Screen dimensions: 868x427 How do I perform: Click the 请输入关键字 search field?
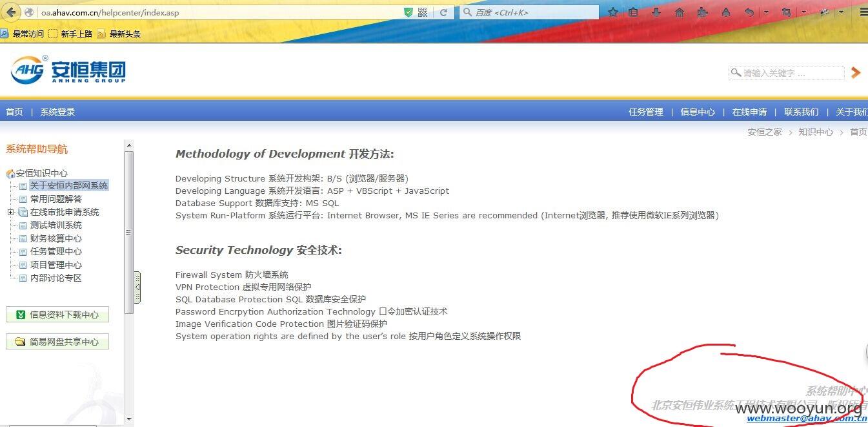point(787,73)
